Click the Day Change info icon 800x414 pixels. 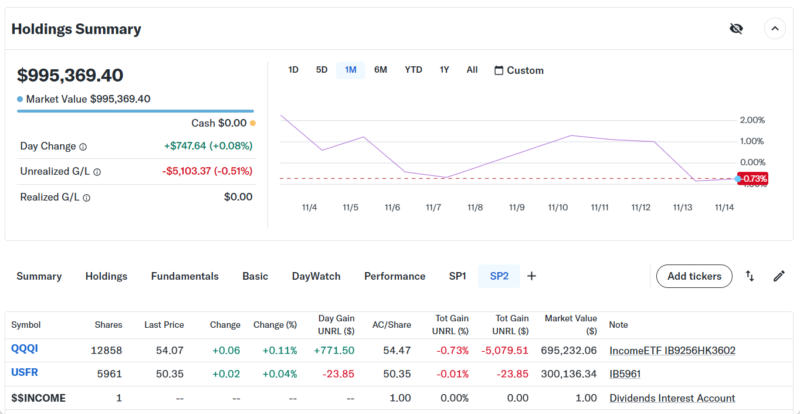83,146
